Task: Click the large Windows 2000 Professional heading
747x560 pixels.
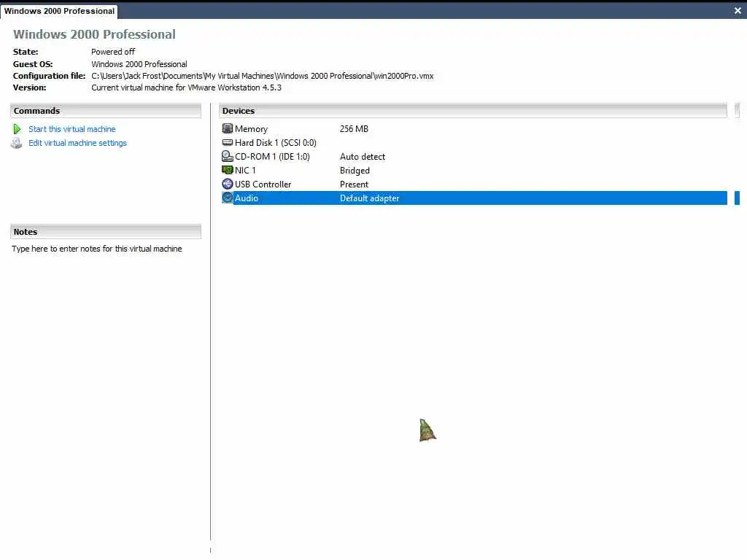Action: tap(94, 34)
